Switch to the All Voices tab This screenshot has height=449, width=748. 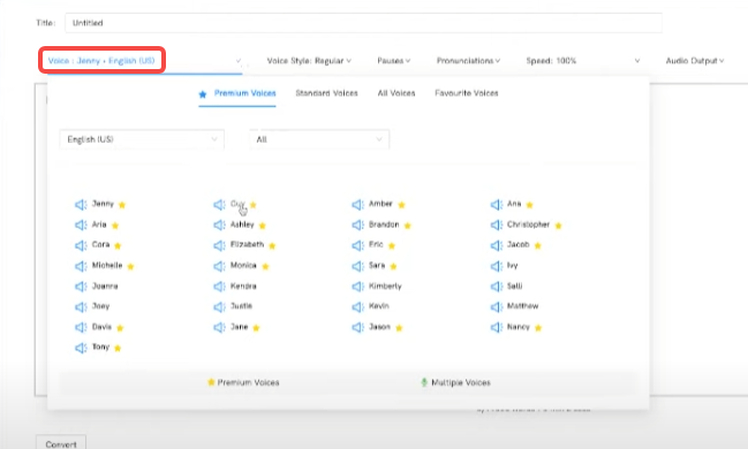396,94
